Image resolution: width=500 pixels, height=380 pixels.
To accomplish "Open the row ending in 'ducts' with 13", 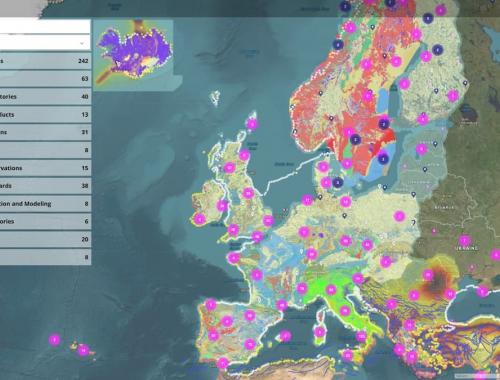I will pyautogui.click(x=45, y=115).
